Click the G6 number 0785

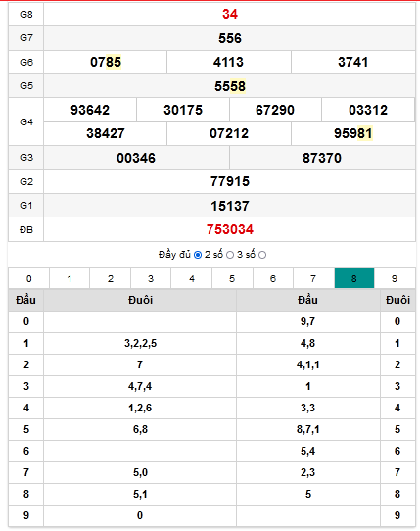[x=106, y=62]
